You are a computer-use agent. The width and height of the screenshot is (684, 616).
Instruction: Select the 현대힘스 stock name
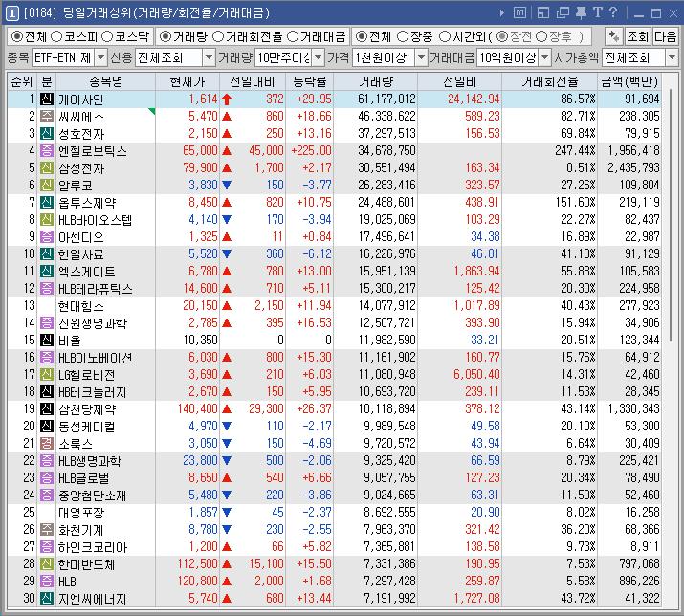(x=81, y=306)
